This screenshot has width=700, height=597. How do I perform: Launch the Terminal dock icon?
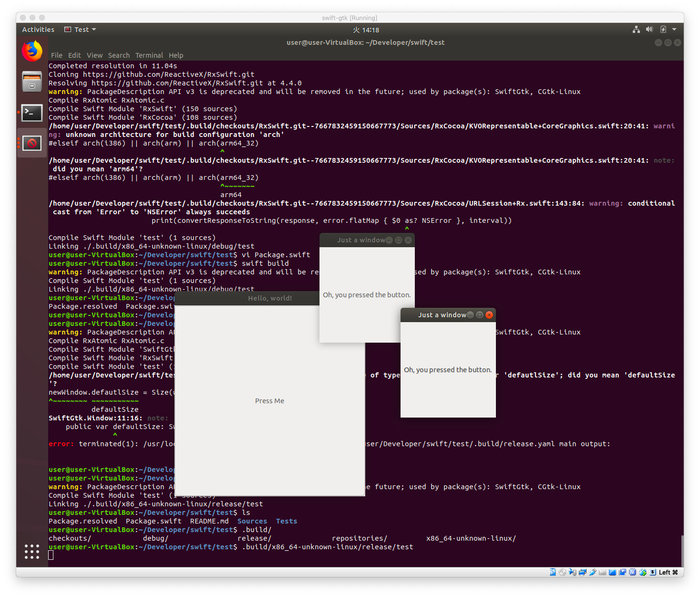31,113
